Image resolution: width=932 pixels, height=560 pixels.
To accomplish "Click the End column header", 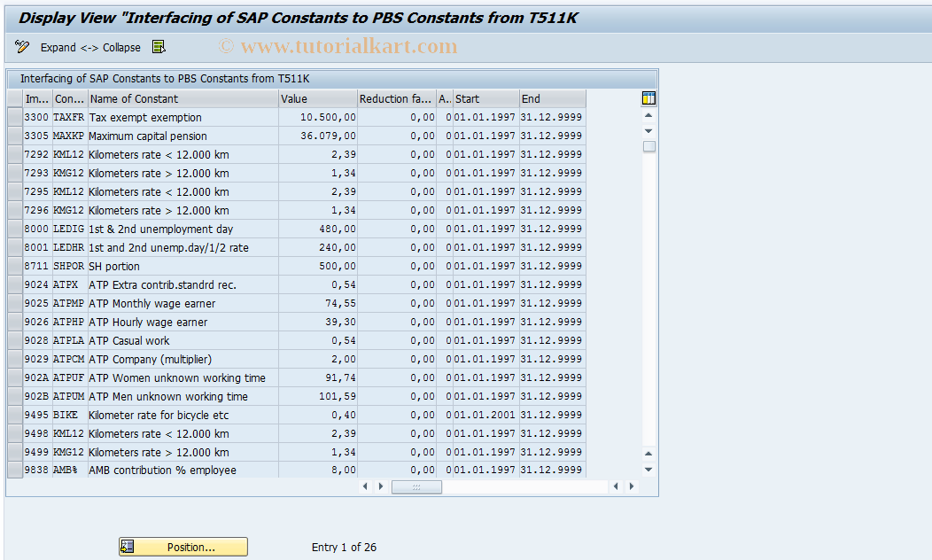I will click(x=553, y=98).
